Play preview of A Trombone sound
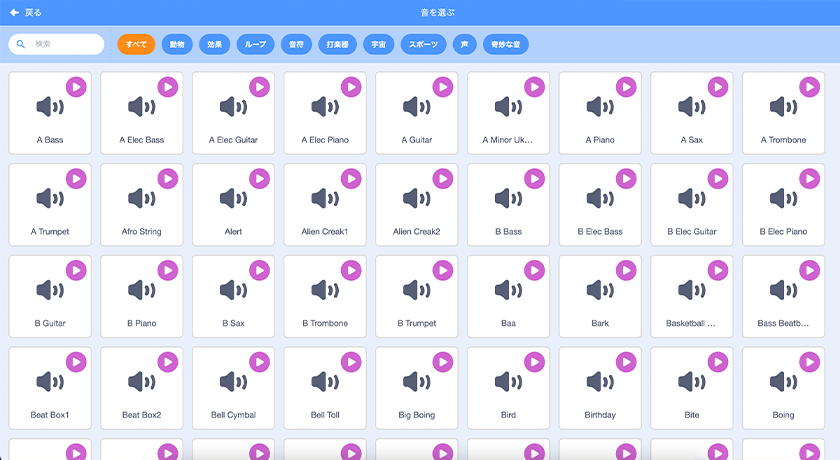The height and width of the screenshot is (460, 840). (x=809, y=87)
